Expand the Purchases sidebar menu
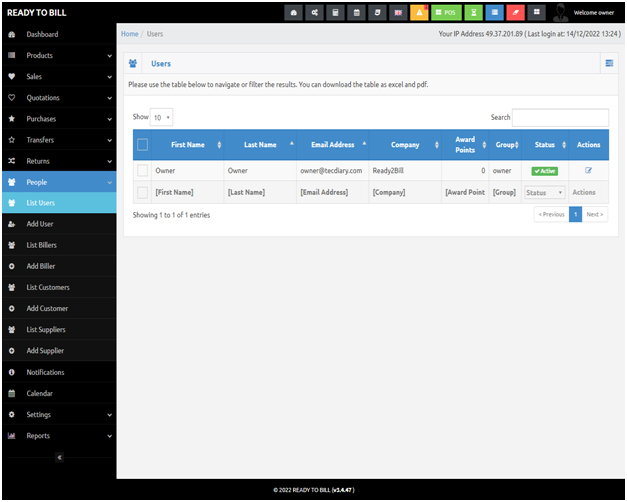Image resolution: width=627 pixels, height=502 pixels. [59, 119]
